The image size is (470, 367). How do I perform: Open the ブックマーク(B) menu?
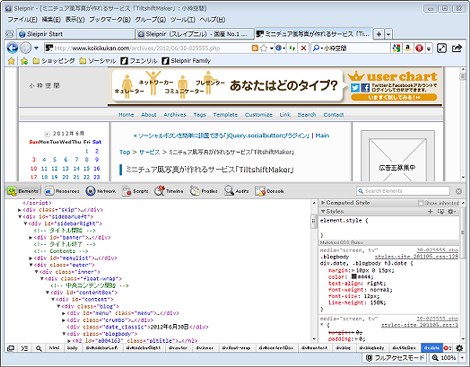coord(110,20)
